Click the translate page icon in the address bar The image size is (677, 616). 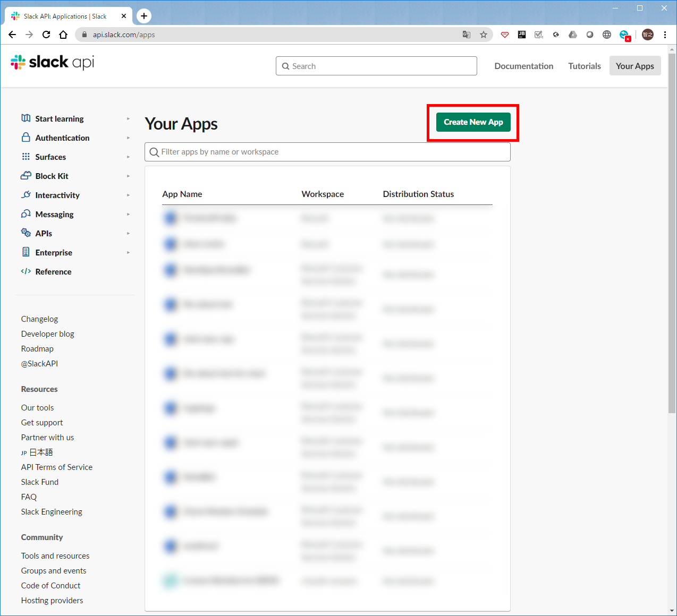tap(467, 35)
